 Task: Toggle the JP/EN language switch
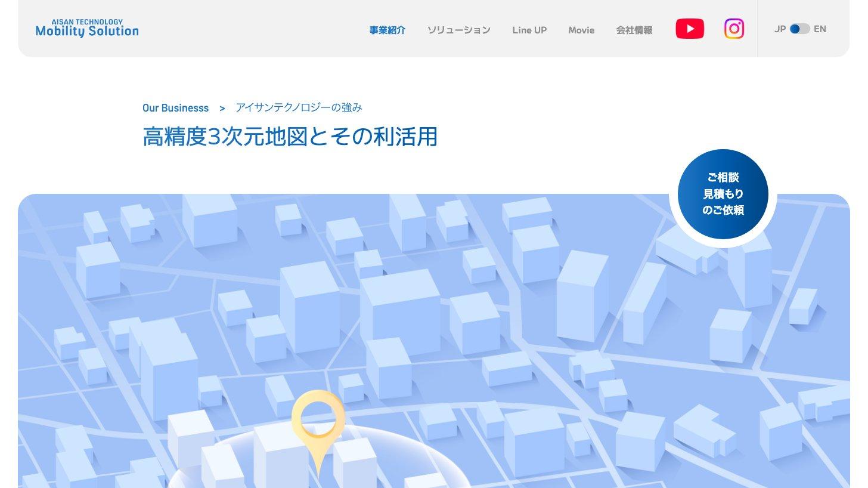[x=799, y=29]
